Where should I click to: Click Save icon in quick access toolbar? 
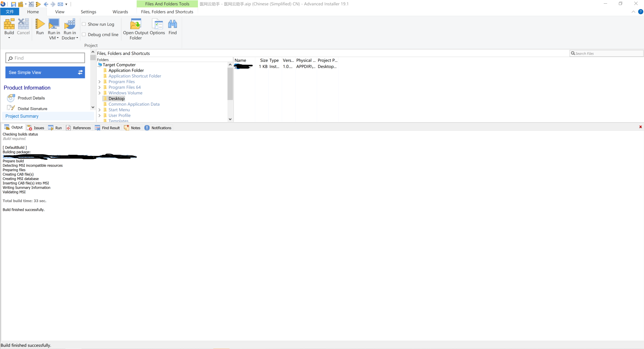coord(13,4)
